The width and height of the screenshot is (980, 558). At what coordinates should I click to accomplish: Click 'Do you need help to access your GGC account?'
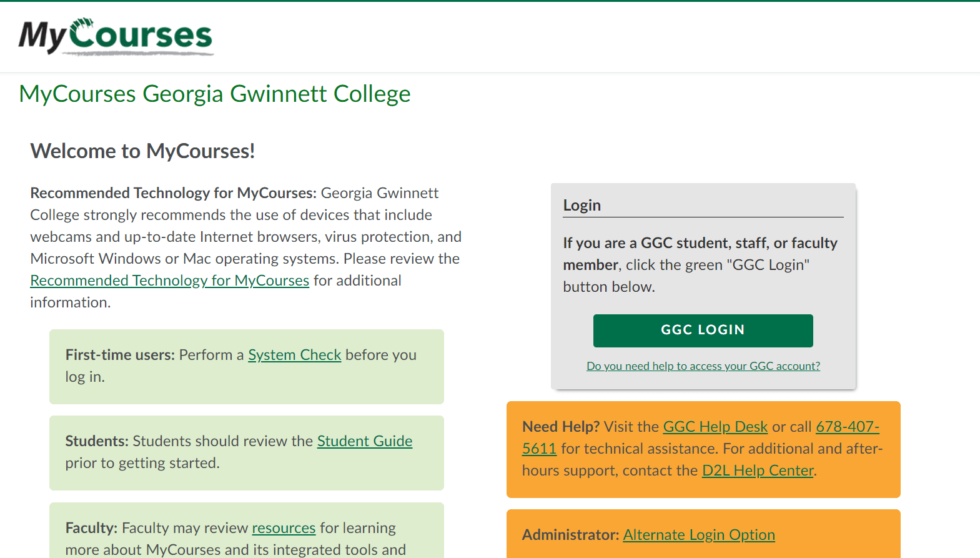[x=703, y=366]
